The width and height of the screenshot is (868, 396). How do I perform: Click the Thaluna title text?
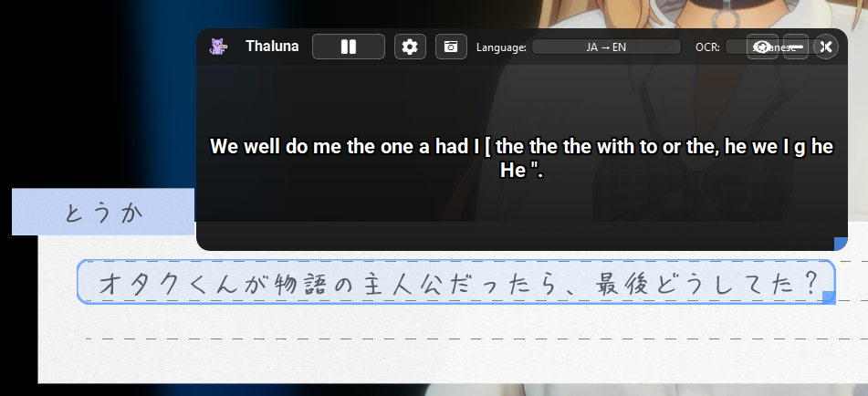pos(272,47)
